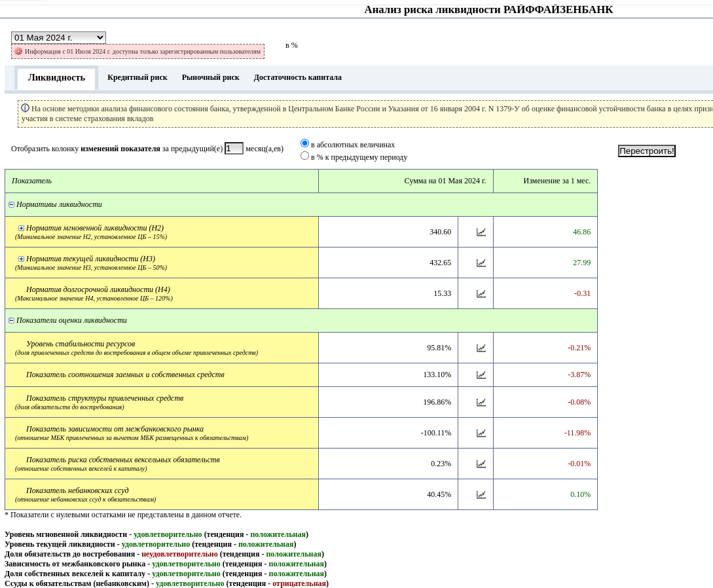713x588 pixels.
Task: Open chart for Норматив мгновенной ликвидности (Н2)
Action: click(481, 232)
